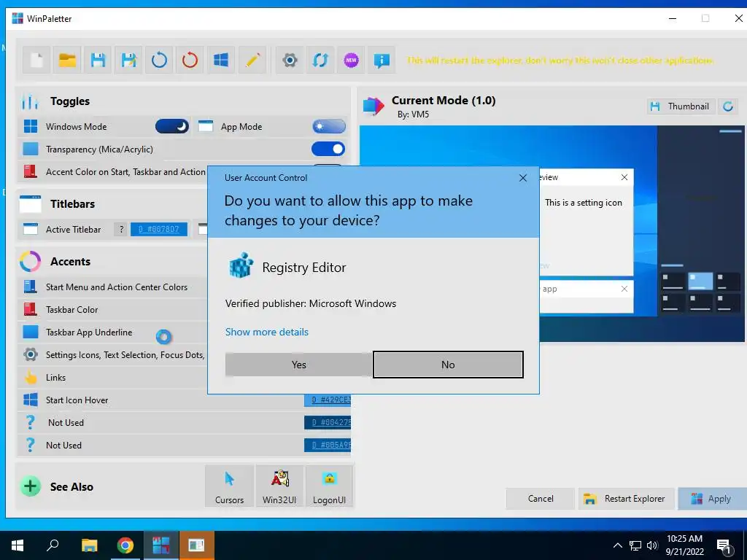Screen dimensions: 747x560
Task: Click the Registry Editor cube icon in UAC dialog
Action: tap(241, 265)
